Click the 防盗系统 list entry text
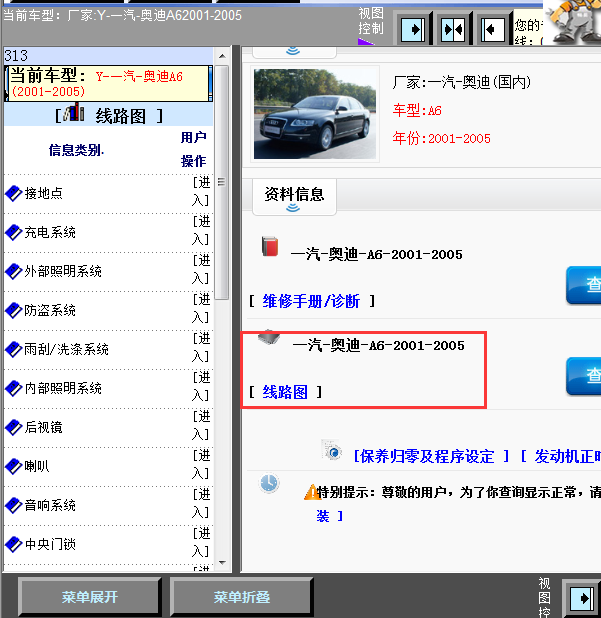The width and height of the screenshot is (601, 618). pyautogui.click(x=50, y=310)
